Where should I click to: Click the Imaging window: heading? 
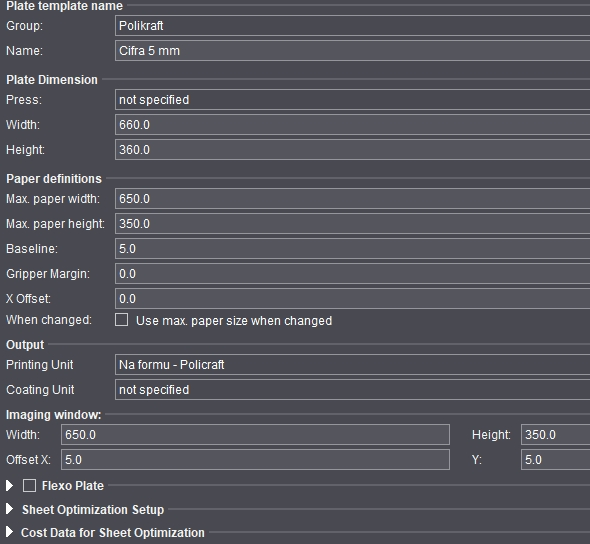tap(53, 415)
